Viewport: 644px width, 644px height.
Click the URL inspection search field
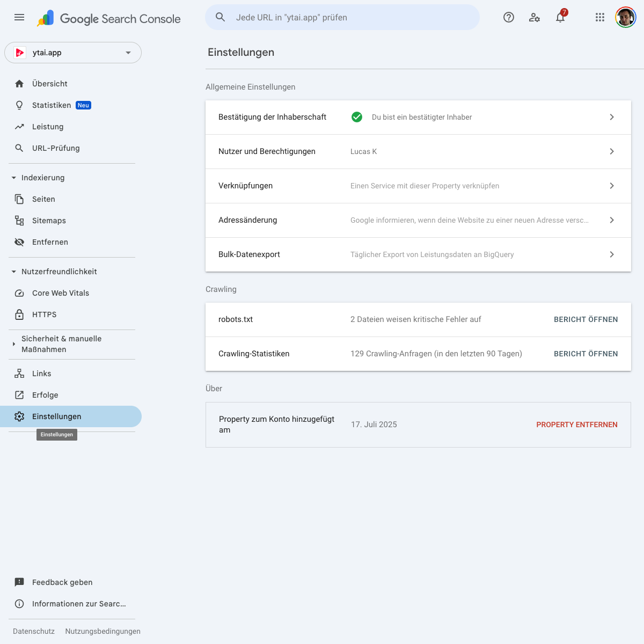tap(343, 17)
